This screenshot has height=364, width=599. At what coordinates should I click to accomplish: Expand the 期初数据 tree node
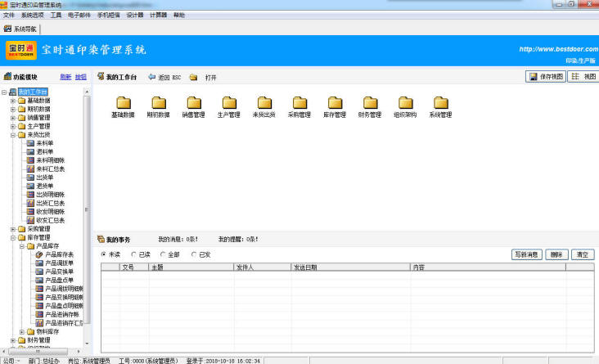pyautogui.click(x=13, y=110)
